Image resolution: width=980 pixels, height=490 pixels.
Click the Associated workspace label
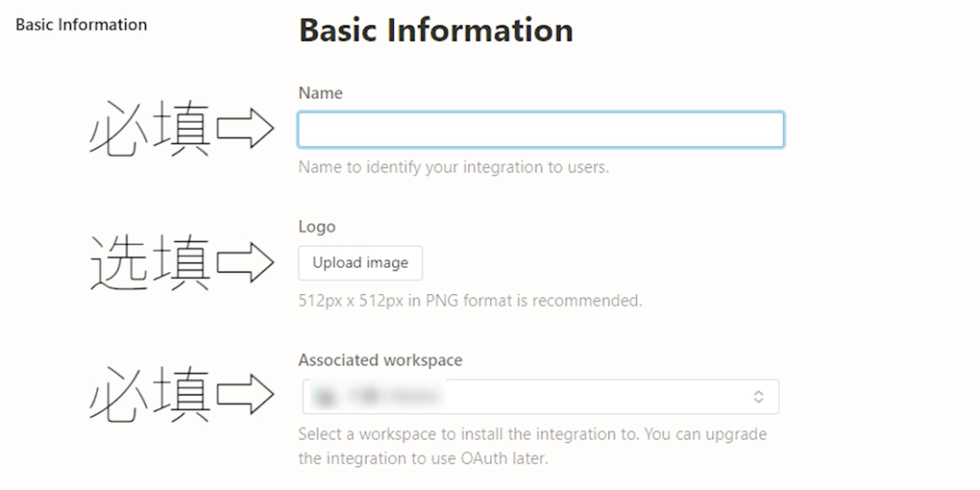pyautogui.click(x=380, y=360)
